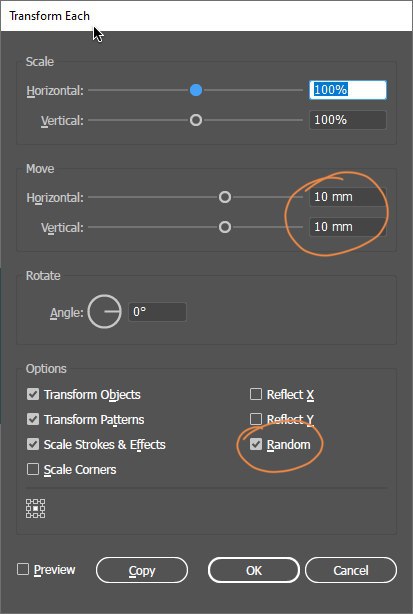This screenshot has height=614, width=413.
Task: Check the Scale Corners option
Action: [x=33, y=469]
